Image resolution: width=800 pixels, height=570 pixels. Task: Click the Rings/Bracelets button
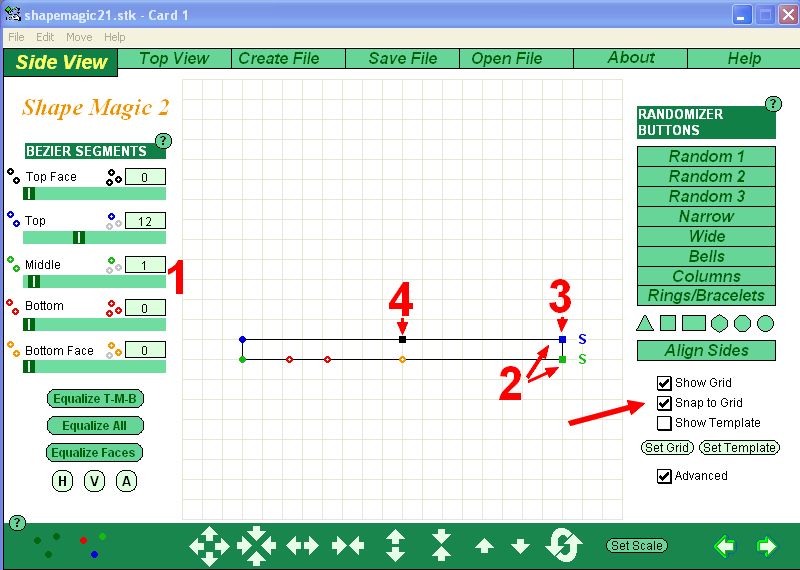point(706,295)
